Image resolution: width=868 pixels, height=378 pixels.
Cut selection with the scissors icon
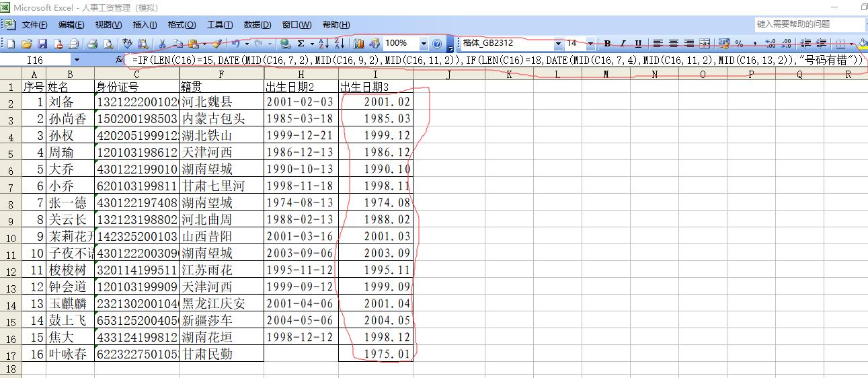point(162,44)
